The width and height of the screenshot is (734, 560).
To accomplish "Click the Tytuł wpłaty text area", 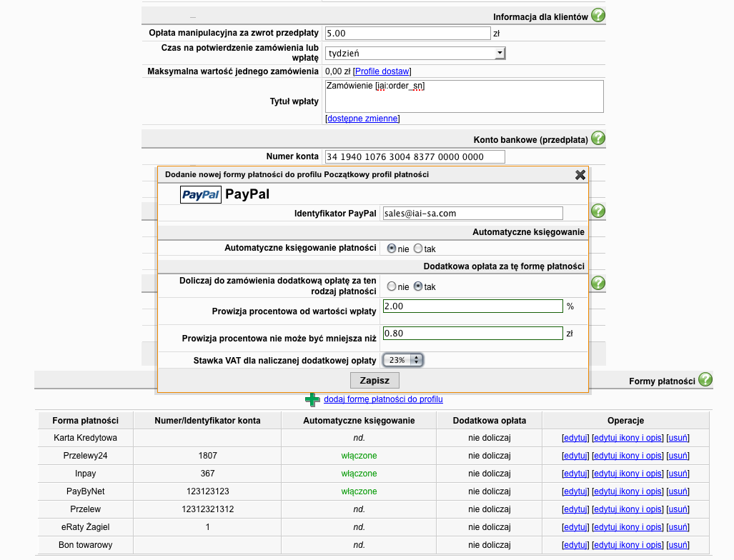I will (x=465, y=96).
